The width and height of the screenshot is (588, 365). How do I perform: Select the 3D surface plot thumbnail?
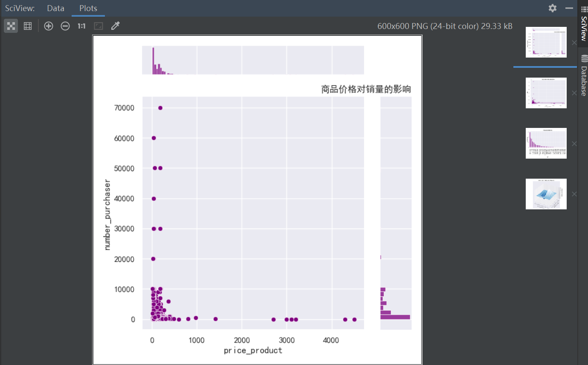pos(546,194)
